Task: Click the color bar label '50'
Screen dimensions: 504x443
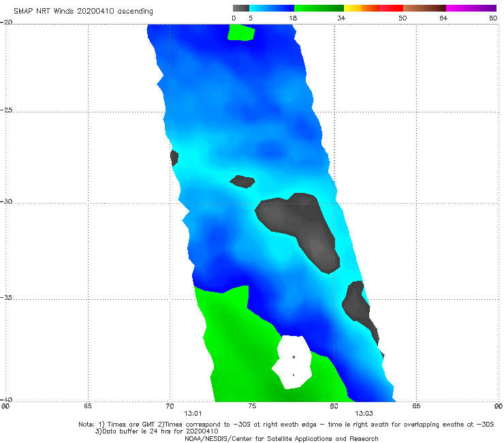Action: coord(403,18)
